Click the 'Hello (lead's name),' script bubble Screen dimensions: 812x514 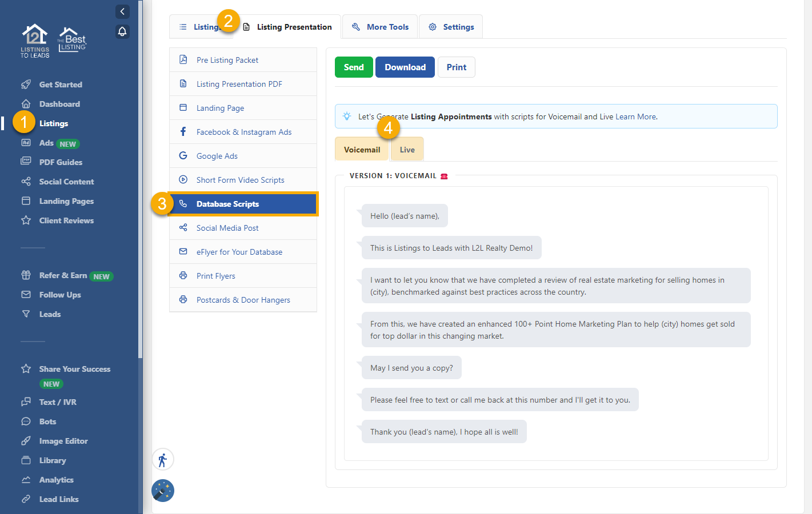[x=405, y=216]
